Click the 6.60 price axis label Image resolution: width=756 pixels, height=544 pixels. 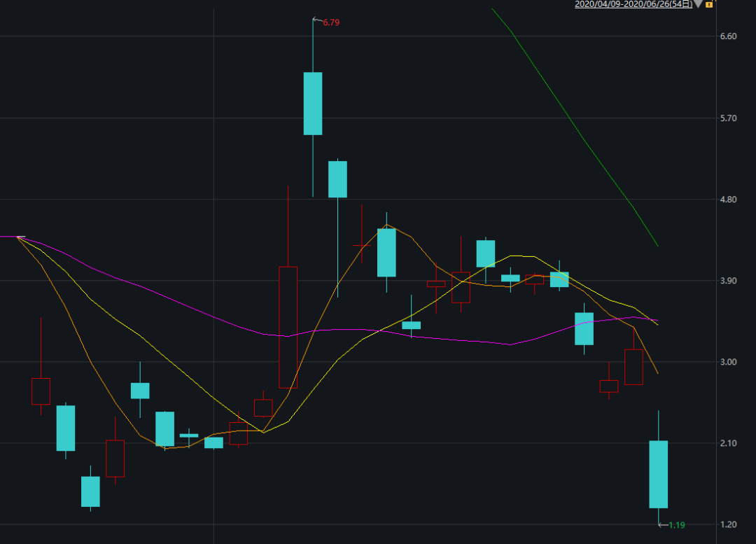(728, 36)
